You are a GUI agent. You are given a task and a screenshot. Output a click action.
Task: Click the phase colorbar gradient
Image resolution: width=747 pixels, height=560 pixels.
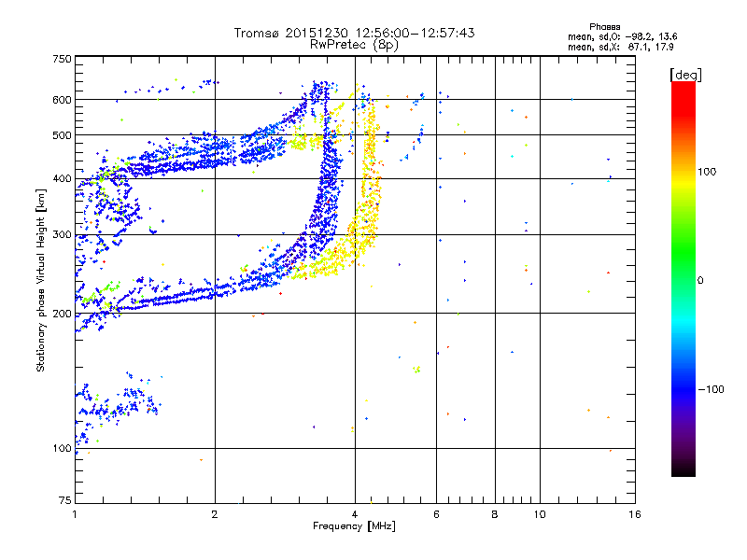[684, 278]
